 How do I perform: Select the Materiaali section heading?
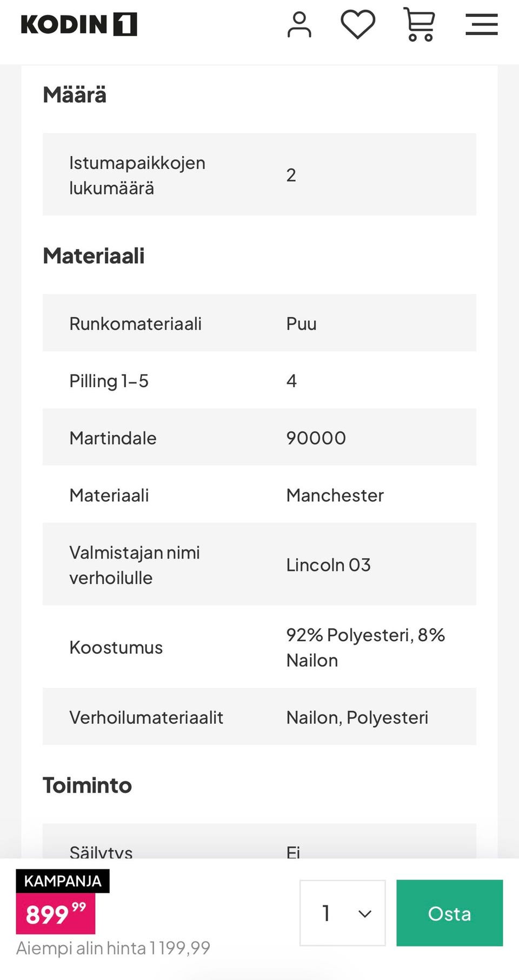[94, 256]
